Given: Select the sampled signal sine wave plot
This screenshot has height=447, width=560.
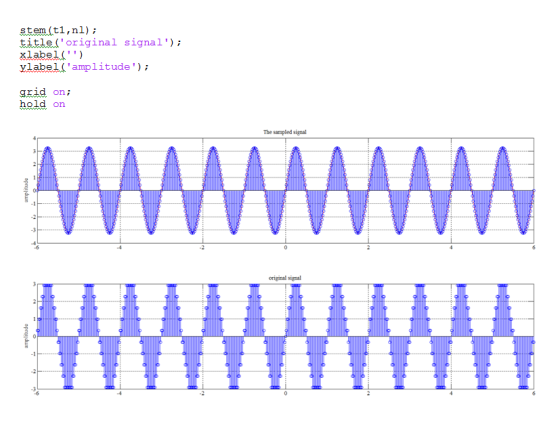Looking at the screenshot, I should pos(285,191).
